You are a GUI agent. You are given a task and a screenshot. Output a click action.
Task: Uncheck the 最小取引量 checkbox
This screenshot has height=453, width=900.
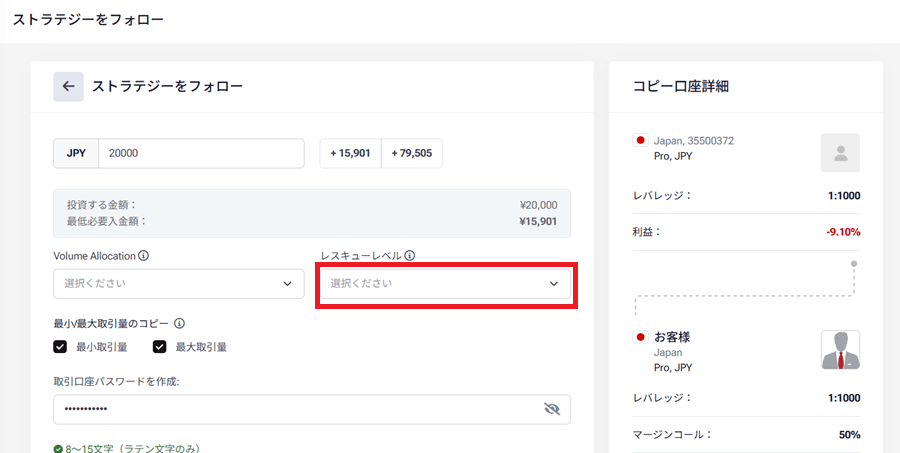[60, 347]
